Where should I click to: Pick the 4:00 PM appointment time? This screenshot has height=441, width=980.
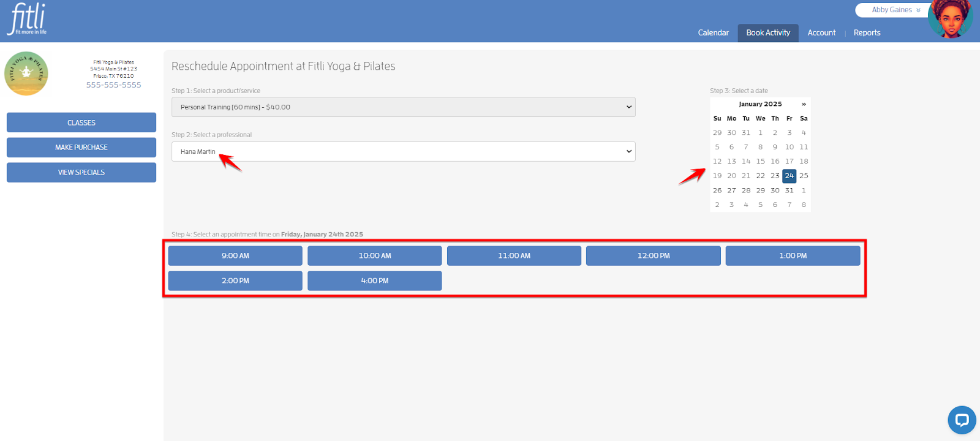click(375, 281)
